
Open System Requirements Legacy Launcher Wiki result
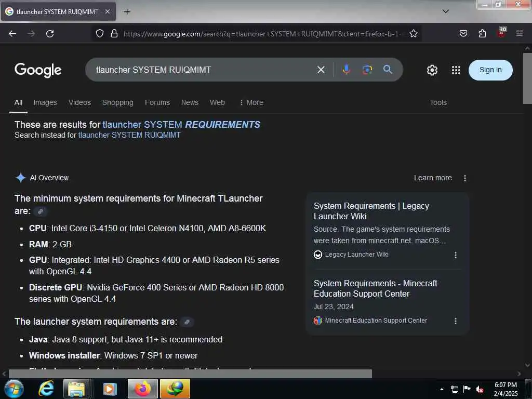[x=371, y=211]
